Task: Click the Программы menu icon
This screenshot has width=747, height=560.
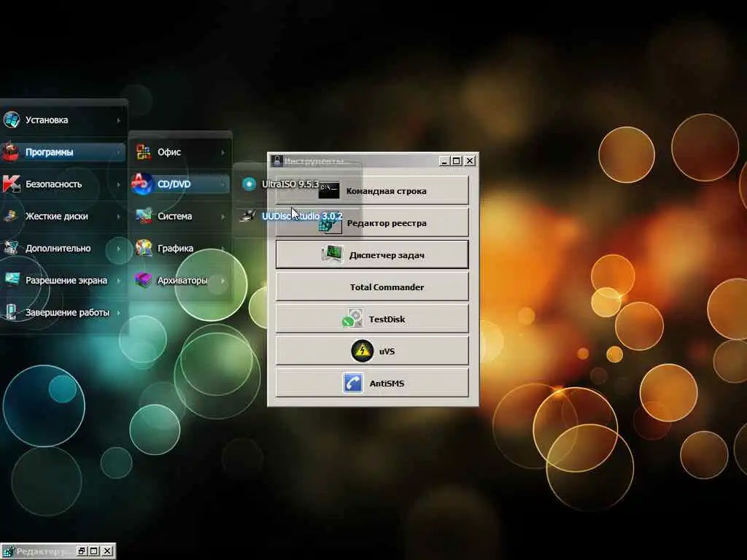Action: (x=10, y=152)
